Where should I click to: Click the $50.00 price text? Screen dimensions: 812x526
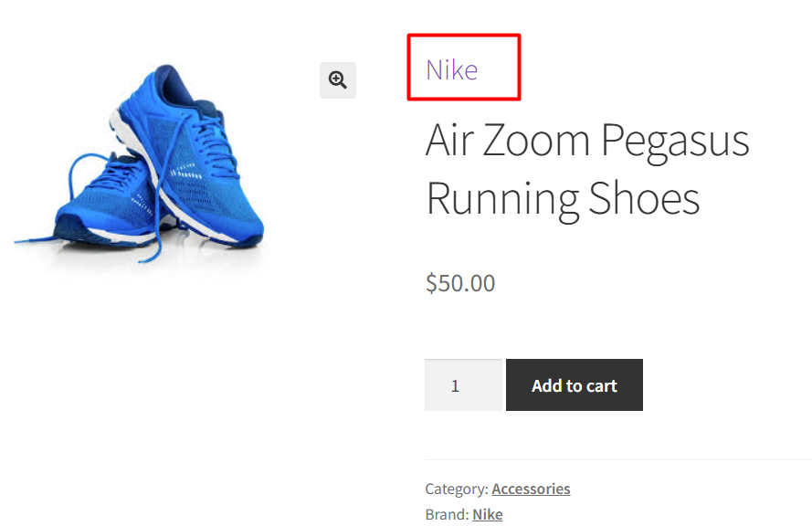(459, 283)
